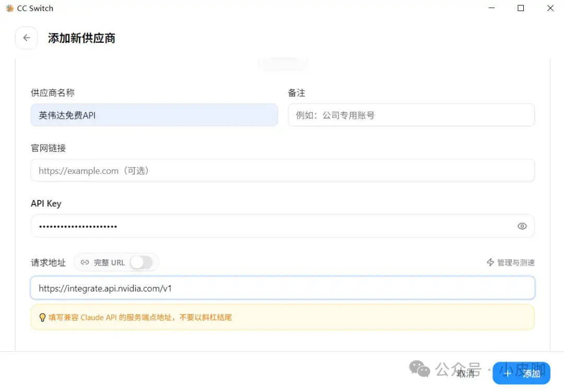
Task: Click the 添加新供应商 page title
Action: coord(81,38)
